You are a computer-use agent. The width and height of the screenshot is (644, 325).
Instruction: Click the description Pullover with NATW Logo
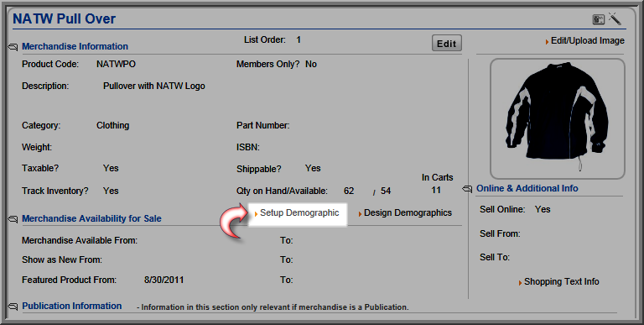[154, 86]
